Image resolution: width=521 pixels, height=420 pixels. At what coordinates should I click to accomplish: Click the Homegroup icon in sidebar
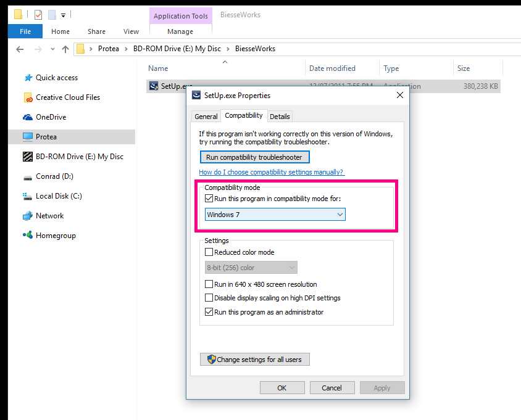click(28, 235)
